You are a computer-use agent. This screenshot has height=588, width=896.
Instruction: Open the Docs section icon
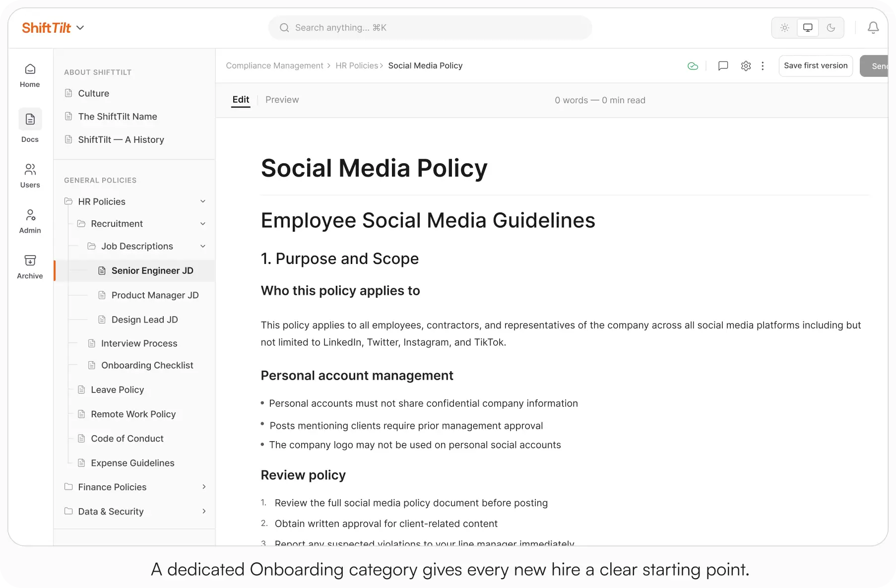pos(30,119)
